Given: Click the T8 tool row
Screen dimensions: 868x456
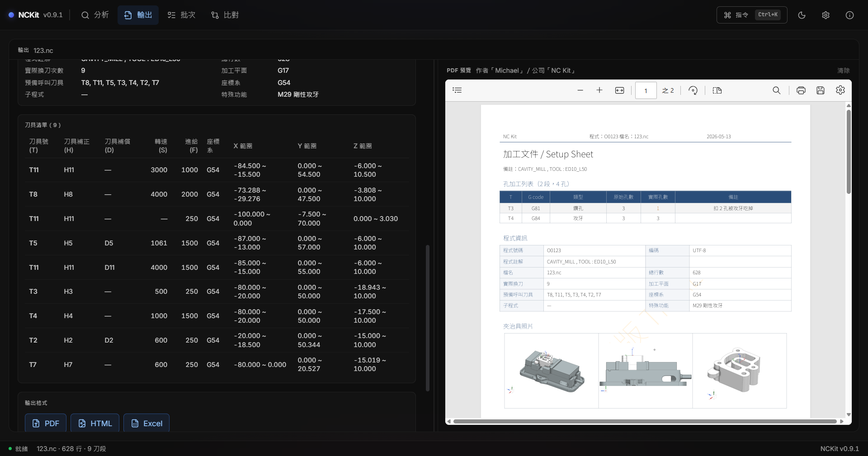Looking at the screenshot, I should [x=217, y=194].
